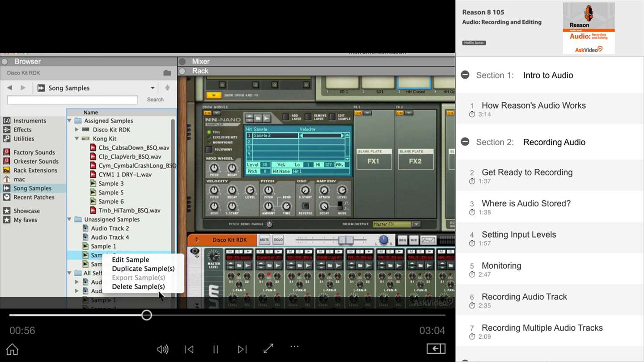Choose Edit Sample from context menu

131,260
